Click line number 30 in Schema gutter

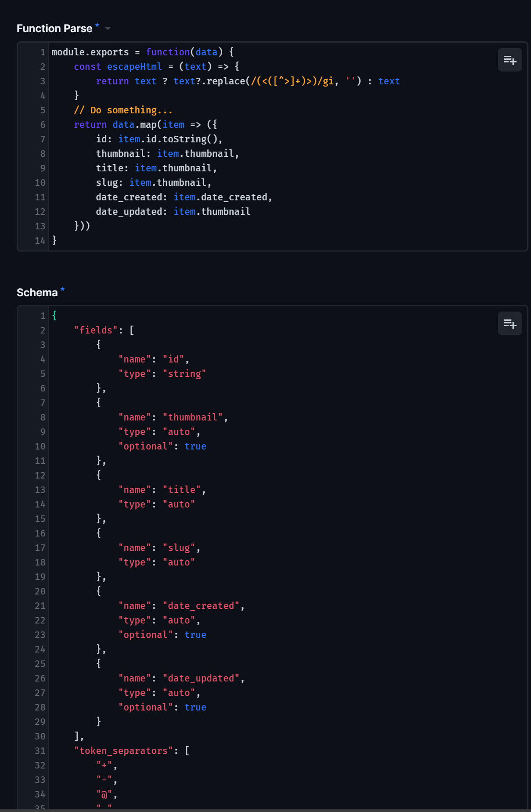(x=40, y=736)
